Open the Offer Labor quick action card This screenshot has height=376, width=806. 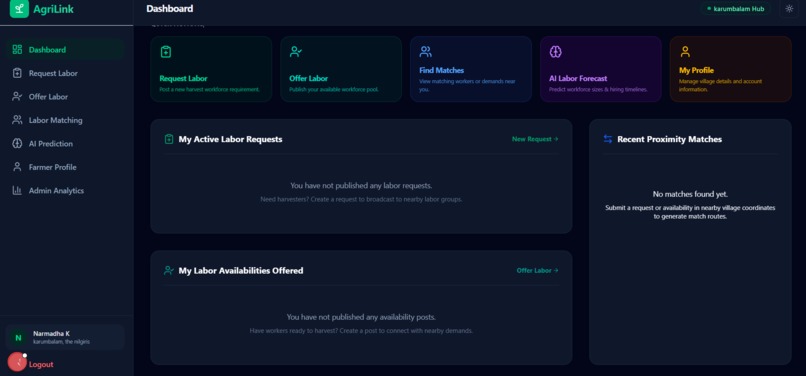pyautogui.click(x=341, y=69)
